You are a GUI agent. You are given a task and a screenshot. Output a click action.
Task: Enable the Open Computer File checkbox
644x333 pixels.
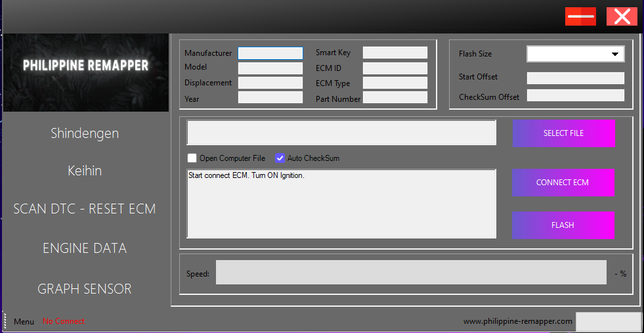[x=192, y=158]
